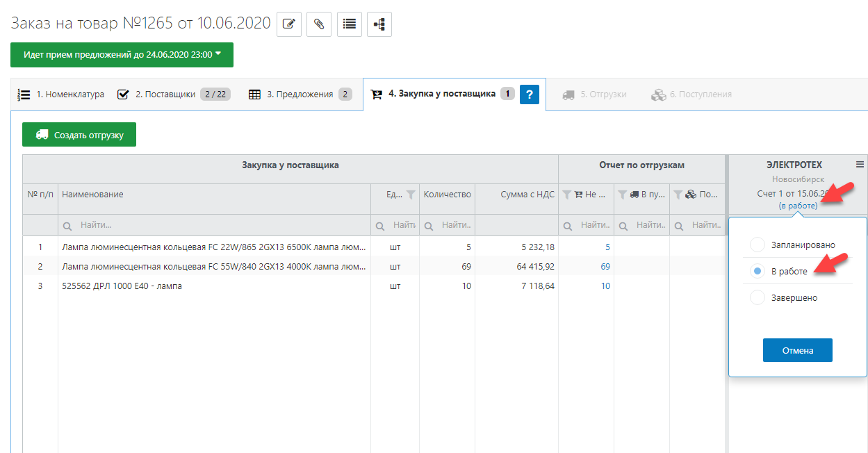Screen dimensions: 868x453
Task: Expand the green offers deadline status dropdown
Action: pos(122,54)
